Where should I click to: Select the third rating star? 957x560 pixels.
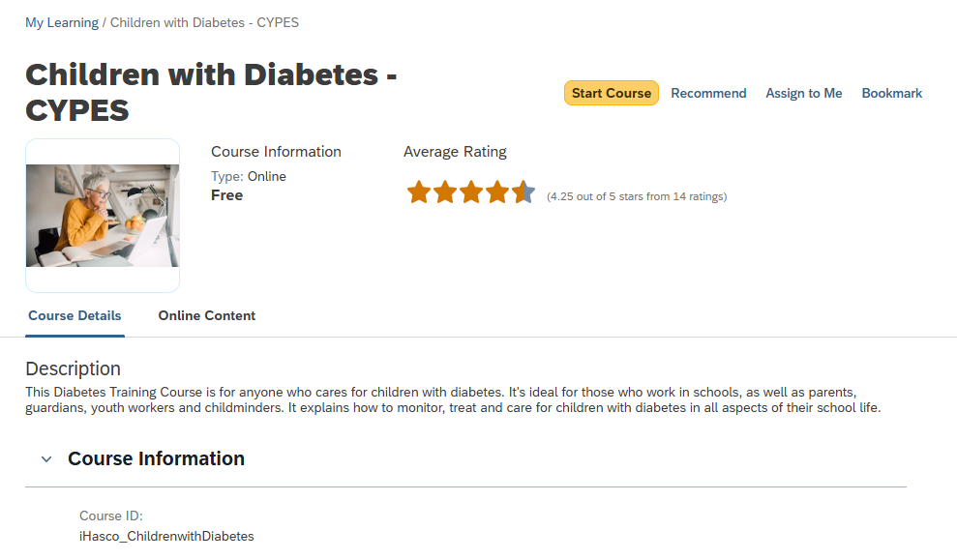pyautogui.click(x=471, y=192)
